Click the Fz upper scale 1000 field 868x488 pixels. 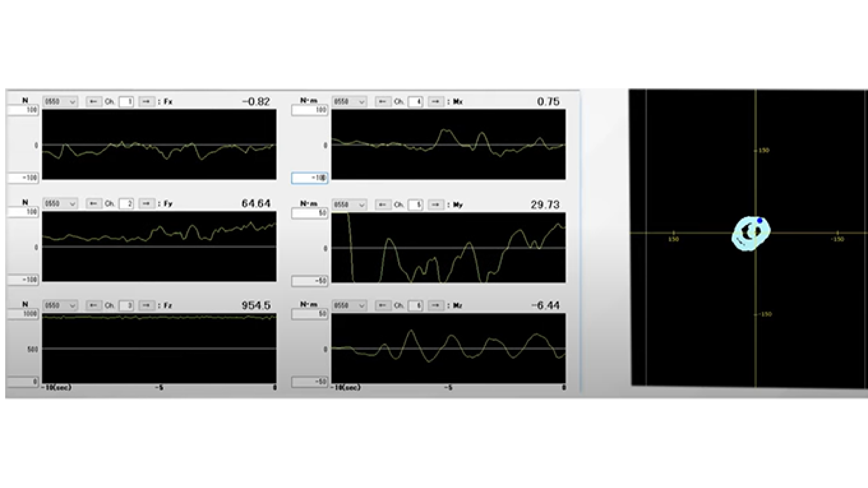23,314
